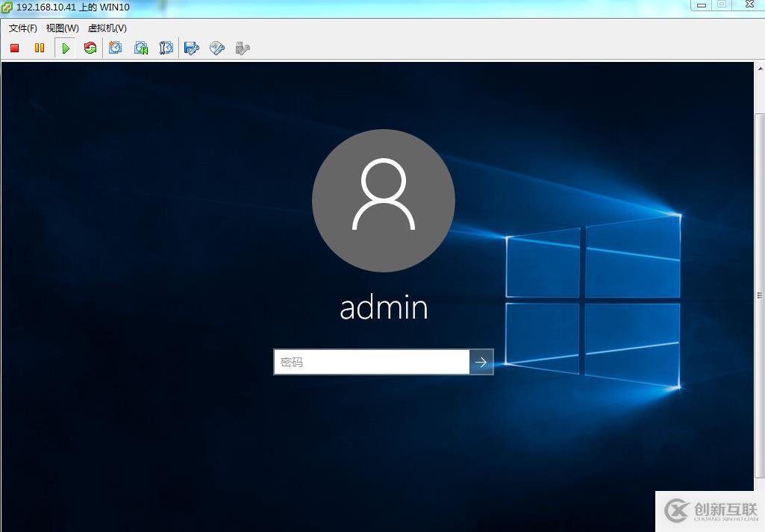This screenshot has width=765, height=532.
Task: Open the 虚拟机(V) menu
Action: pos(105,28)
